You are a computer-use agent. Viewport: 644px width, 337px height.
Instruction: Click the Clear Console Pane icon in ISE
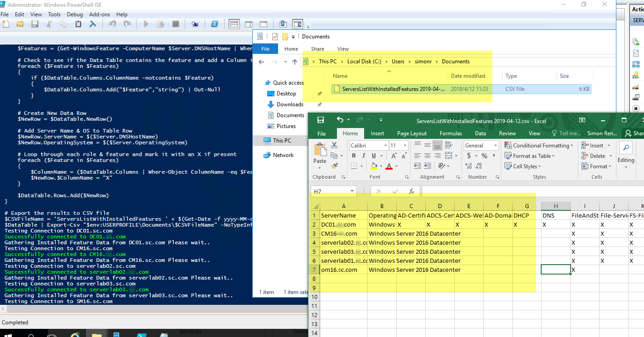[x=93, y=24]
